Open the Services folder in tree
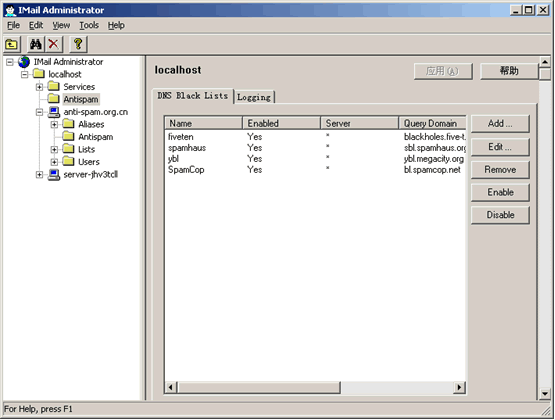Viewport: 555px width, 420px height. (79, 87)
